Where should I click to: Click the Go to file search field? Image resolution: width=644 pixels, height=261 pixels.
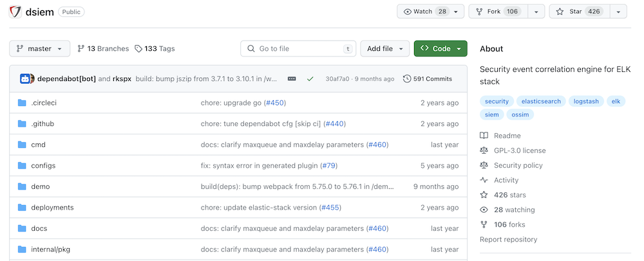click(x=298, y=49)
